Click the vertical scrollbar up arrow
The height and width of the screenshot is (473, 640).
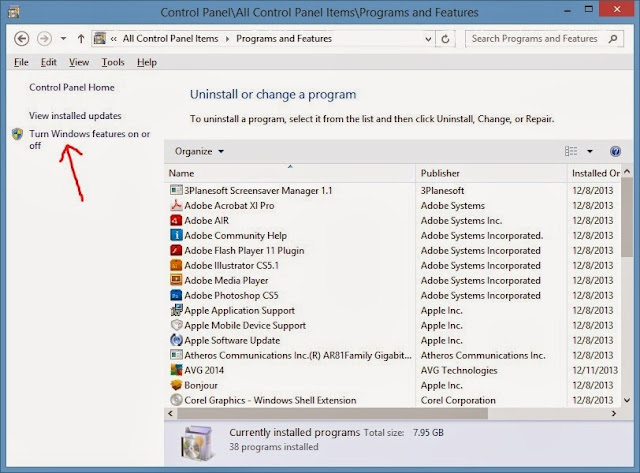pos(627,172)
